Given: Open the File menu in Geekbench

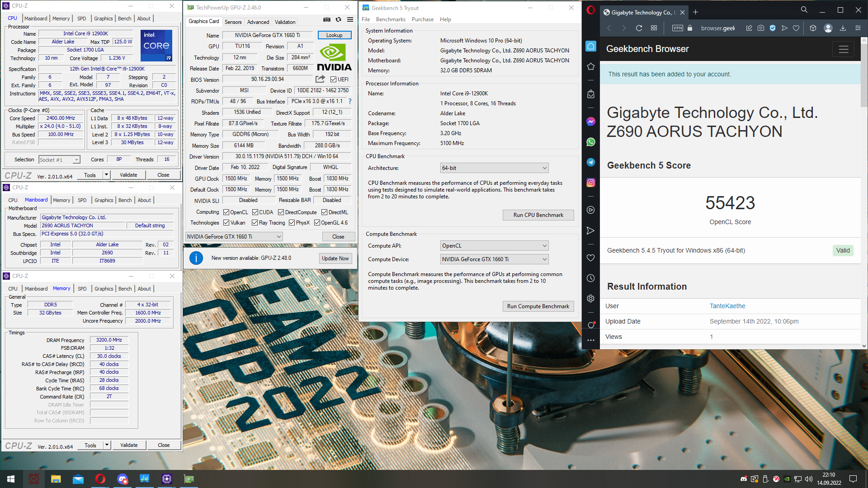Looking at the screenshot, I should [366, 19].
